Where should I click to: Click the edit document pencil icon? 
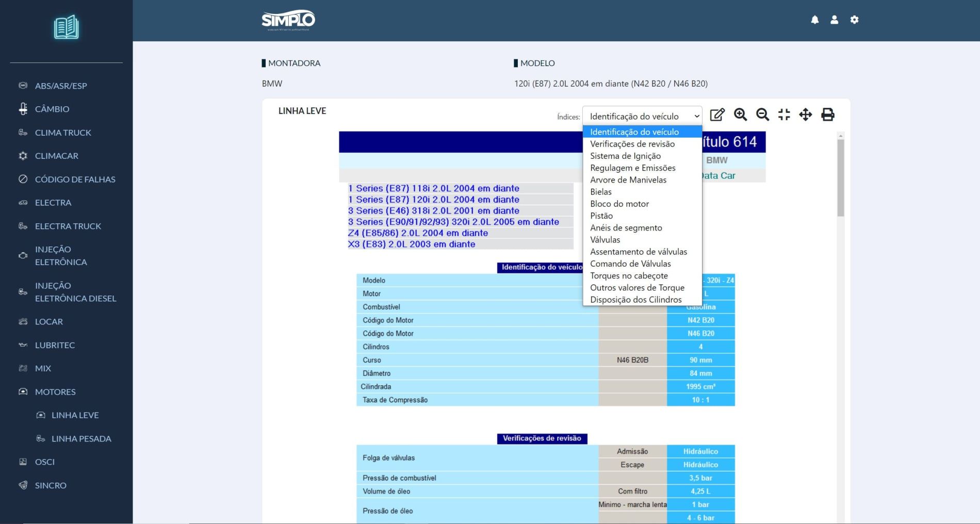point(717,114)
